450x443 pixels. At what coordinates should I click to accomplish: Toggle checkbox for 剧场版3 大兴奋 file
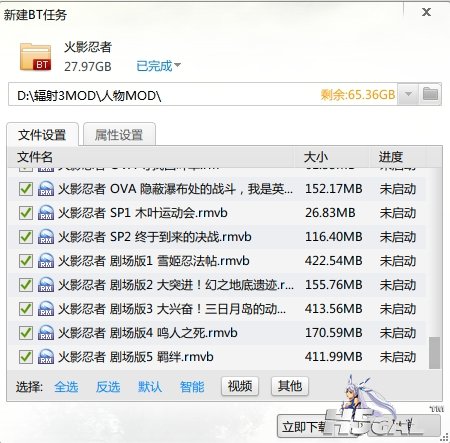[26, 309]
